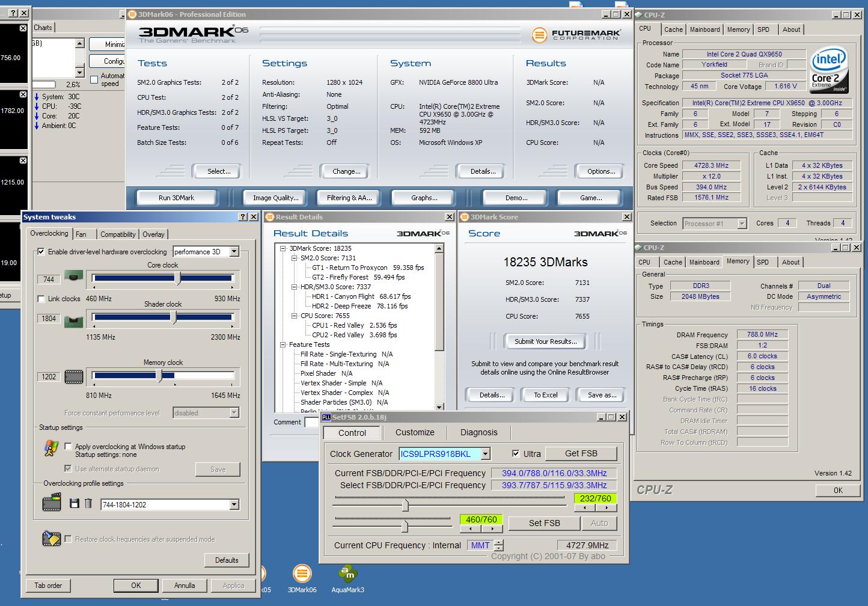Open Clock Generator dropdown in SetFSB
The width and height of the screenshot is (868, 606).
[485, 454]
